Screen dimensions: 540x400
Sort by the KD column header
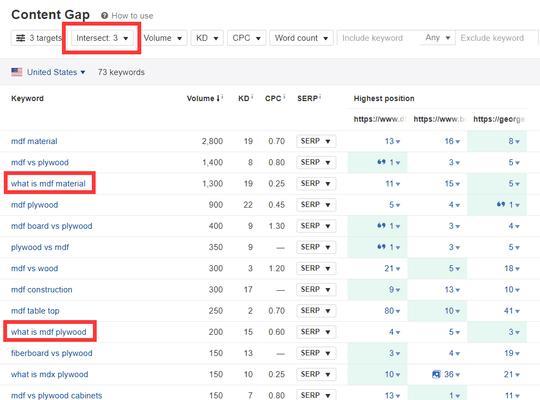(245, 99)
